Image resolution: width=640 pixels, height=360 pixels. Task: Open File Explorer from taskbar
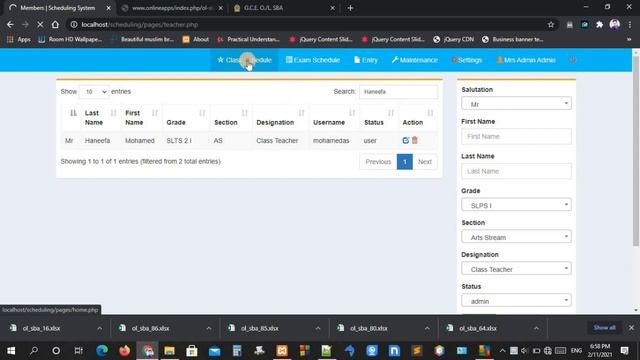169,351
